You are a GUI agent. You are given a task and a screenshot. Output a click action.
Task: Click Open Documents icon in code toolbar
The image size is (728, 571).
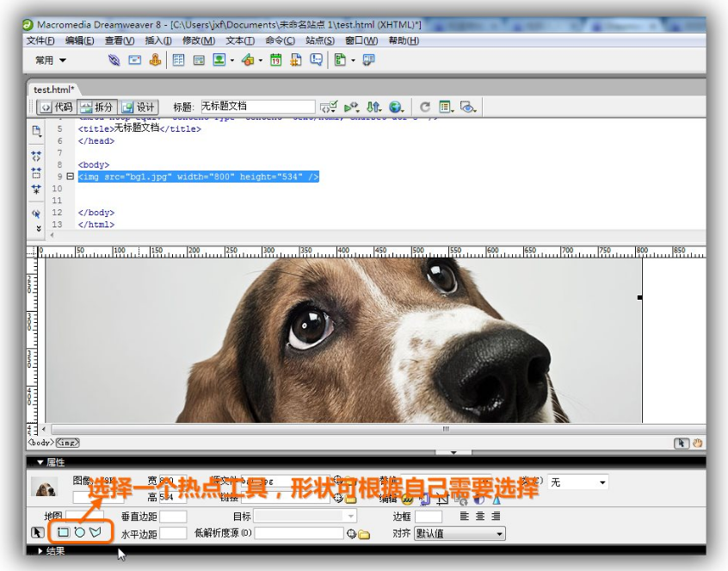pyautogui.click(x=36, y=131)
